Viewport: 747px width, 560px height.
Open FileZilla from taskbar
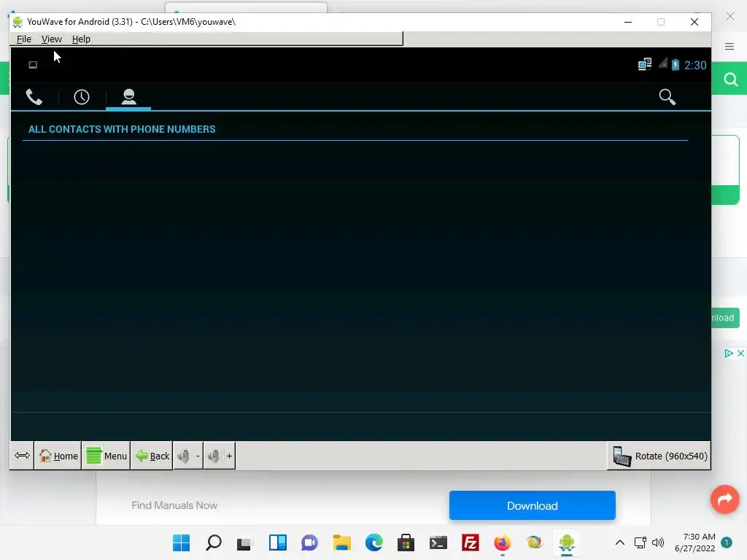point(471,542)
